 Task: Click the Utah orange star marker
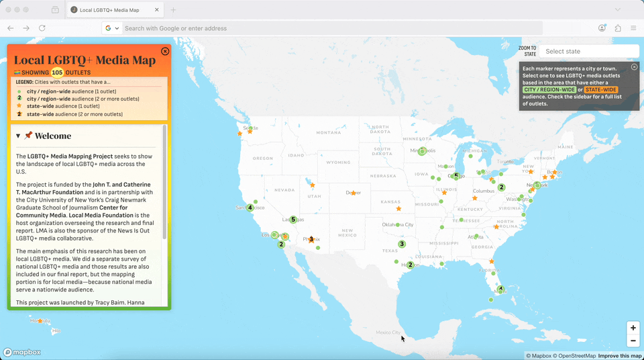pyautogui.click(x=313, y=185)
